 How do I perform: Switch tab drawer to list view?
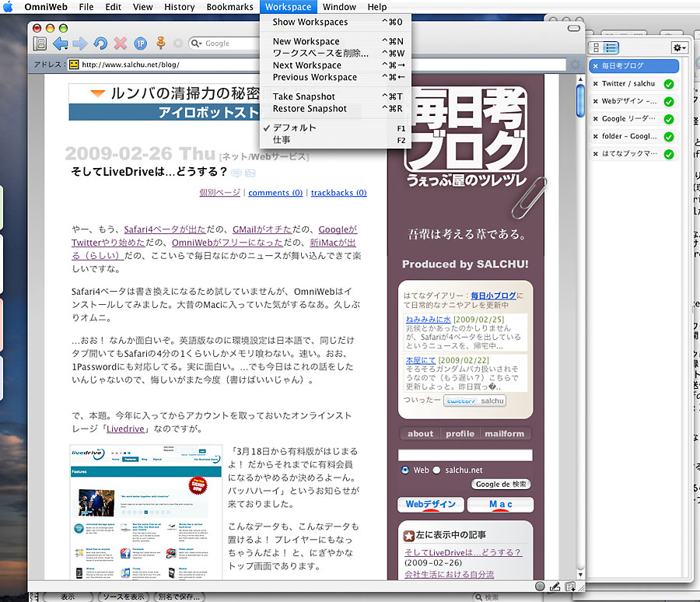[x=612, y=47]
